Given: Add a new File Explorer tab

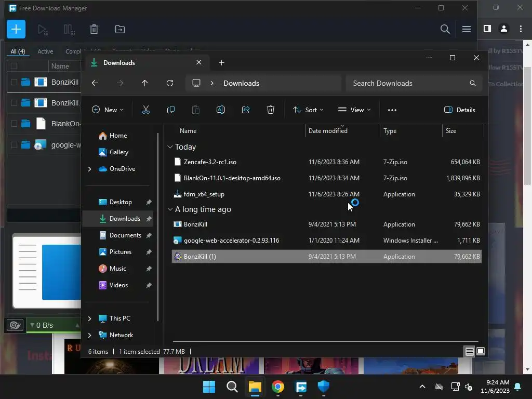Looking at the screenshot, I should point(221,63).
